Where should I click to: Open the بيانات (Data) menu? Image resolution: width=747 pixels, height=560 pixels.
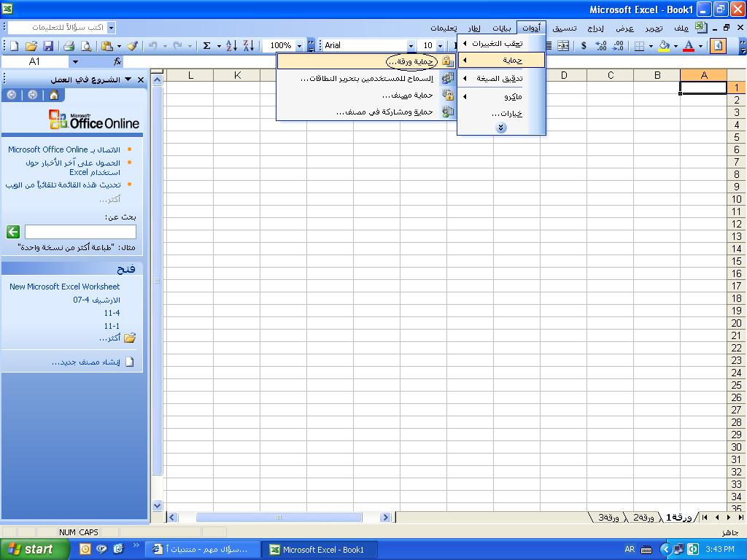point(502,28)
